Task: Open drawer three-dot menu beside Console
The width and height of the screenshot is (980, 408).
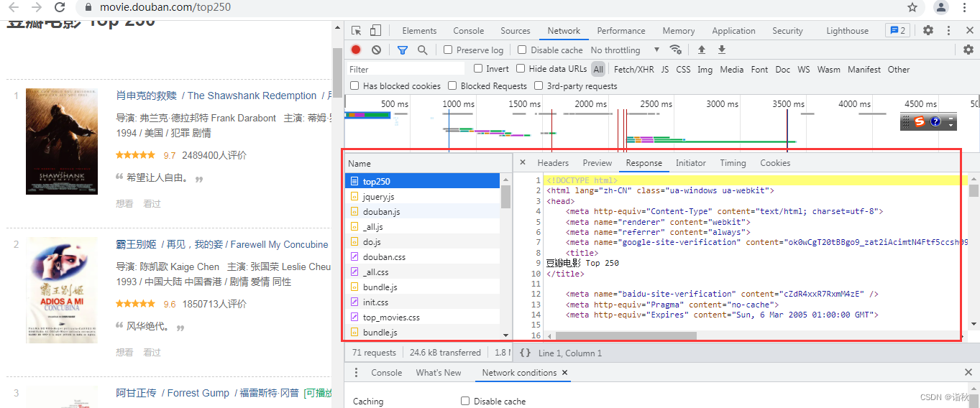Action: [357, 373]
